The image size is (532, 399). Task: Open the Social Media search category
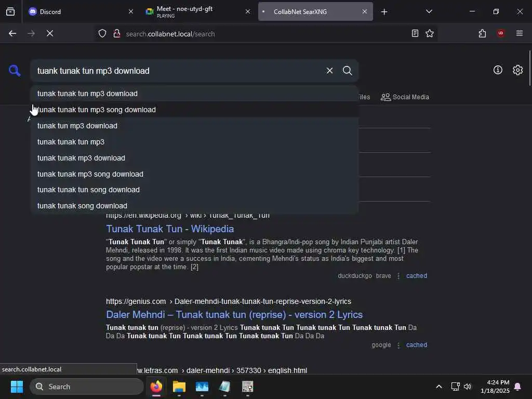coord(405,97)
